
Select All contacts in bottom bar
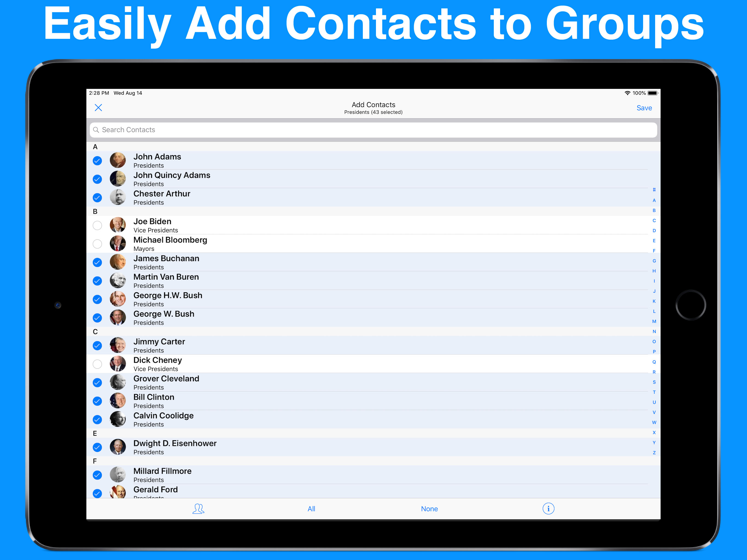311,509
